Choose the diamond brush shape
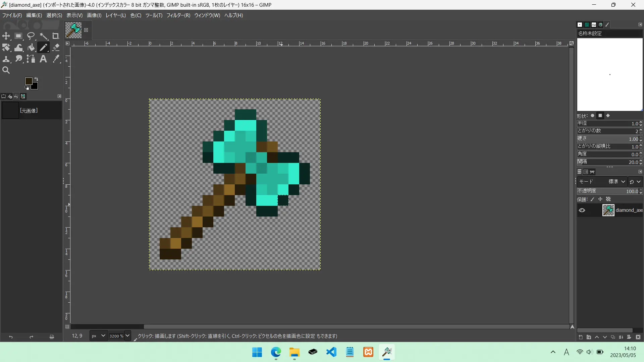The image size is (644, 362). coord(608,116)
